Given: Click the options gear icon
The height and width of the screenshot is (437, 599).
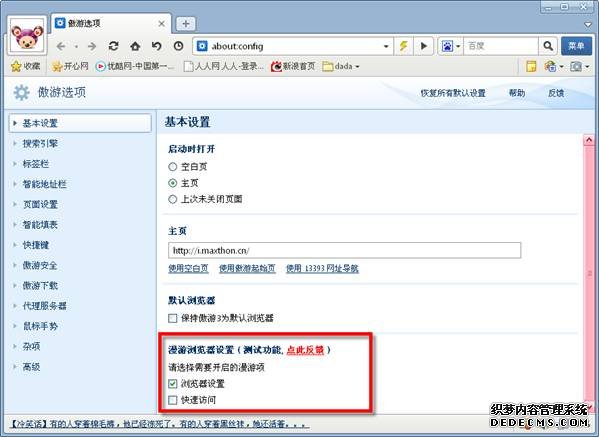Looking at the screenshot, I should point(21,93).
